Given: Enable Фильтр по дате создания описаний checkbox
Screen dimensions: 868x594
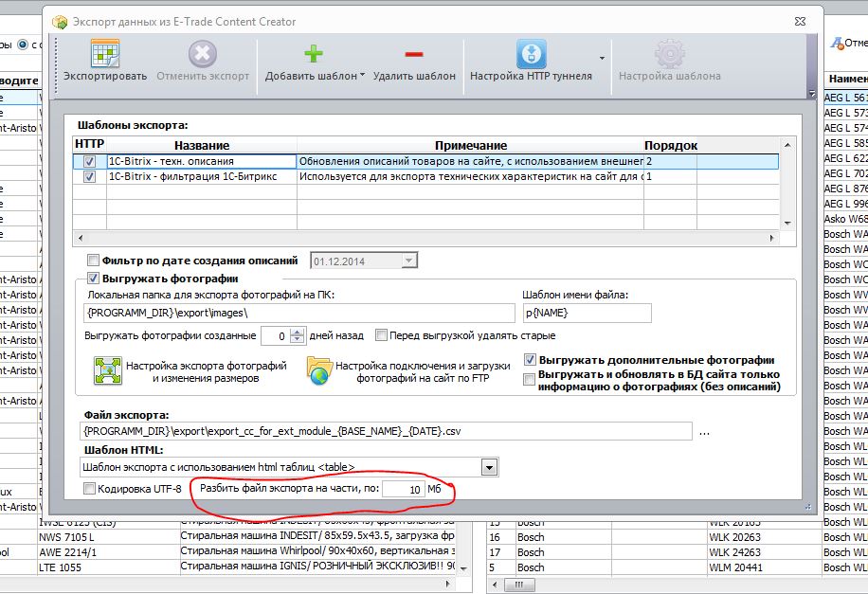Looking at the screenshot, I should point(93,261).
